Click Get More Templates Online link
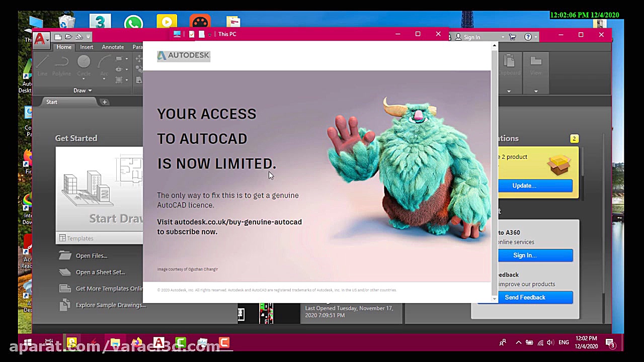Viewport: 644px width, 362px height. click(x=109, y=289)
